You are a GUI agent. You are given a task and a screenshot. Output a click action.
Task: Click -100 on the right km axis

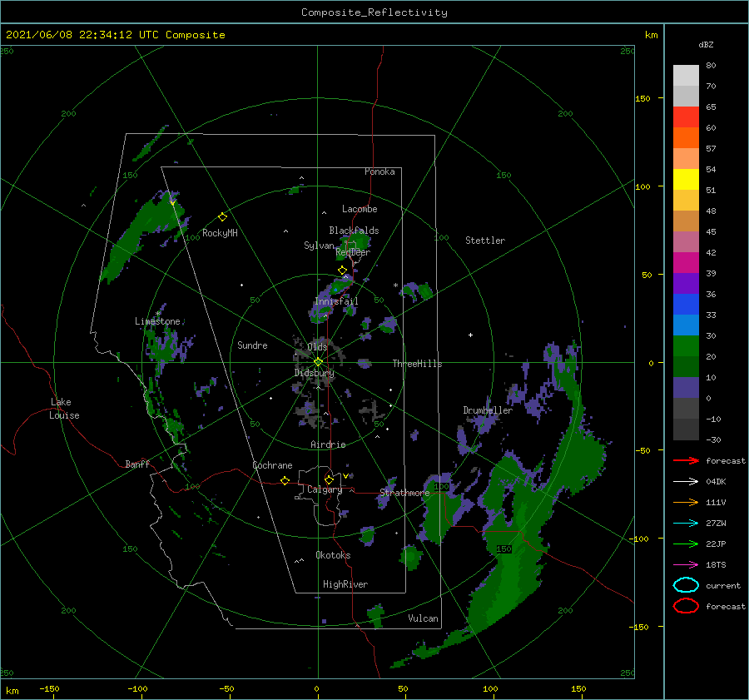[641, 539]
